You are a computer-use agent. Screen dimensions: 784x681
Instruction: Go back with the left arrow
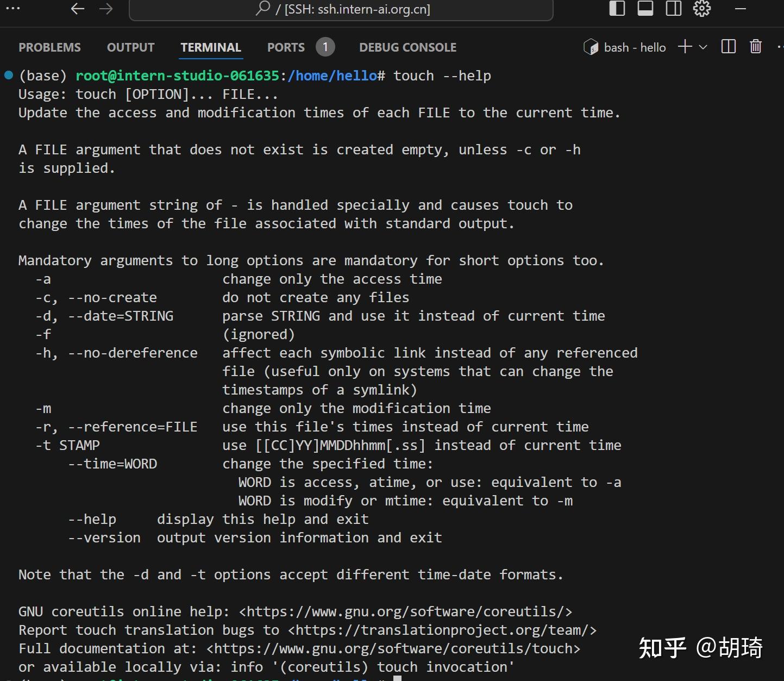tap(78, 9)
